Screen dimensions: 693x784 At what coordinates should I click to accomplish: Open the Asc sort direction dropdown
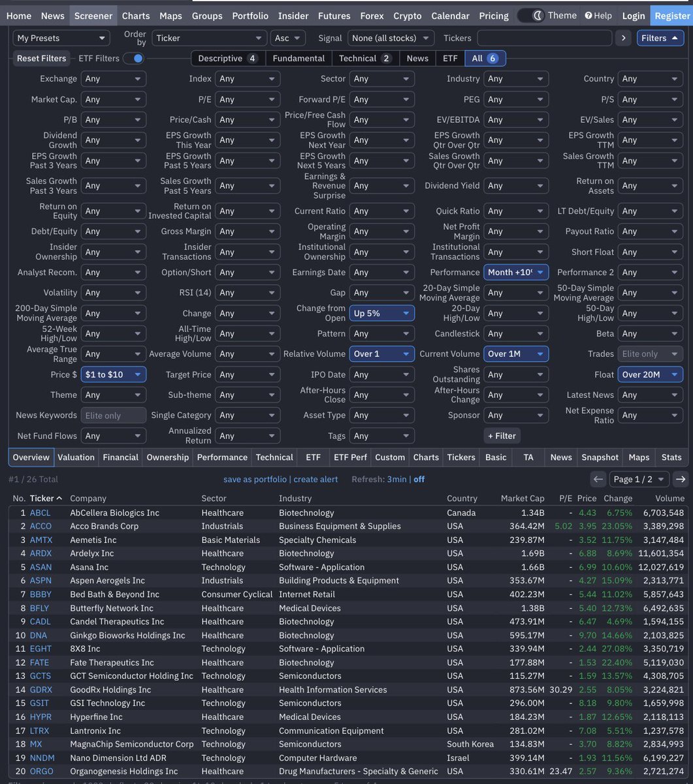[x=288, y=38]
